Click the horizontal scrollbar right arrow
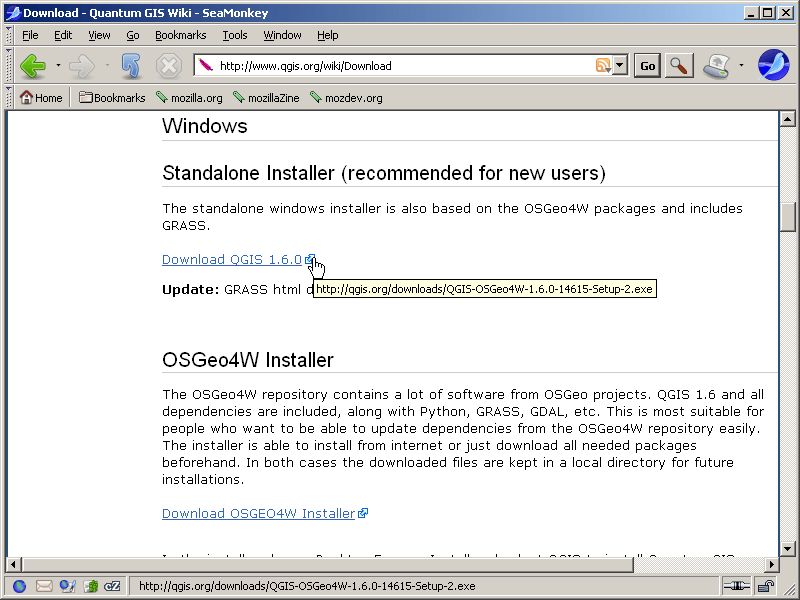Viewport: 800px width, 600px height. pyautogui.click(x=771, y=564)
